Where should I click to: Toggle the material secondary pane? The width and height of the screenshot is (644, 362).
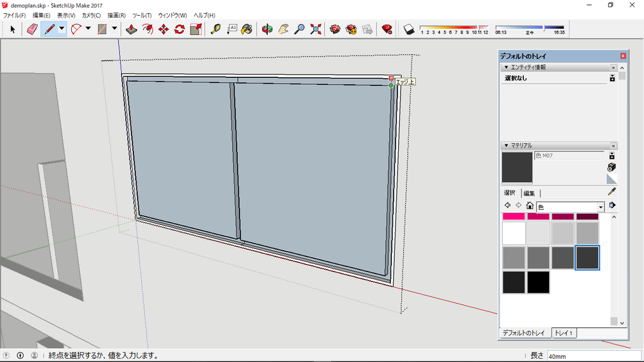coord(612,156)
